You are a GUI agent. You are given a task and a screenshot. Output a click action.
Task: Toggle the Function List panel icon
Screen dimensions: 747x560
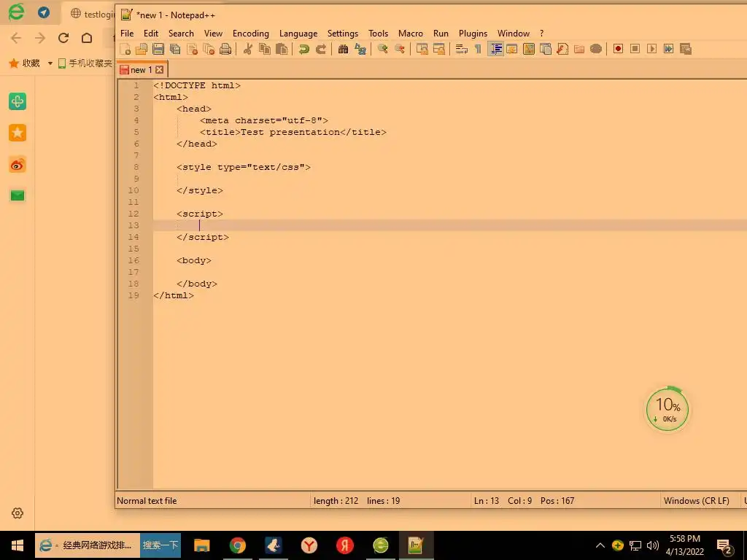[562, 49]
